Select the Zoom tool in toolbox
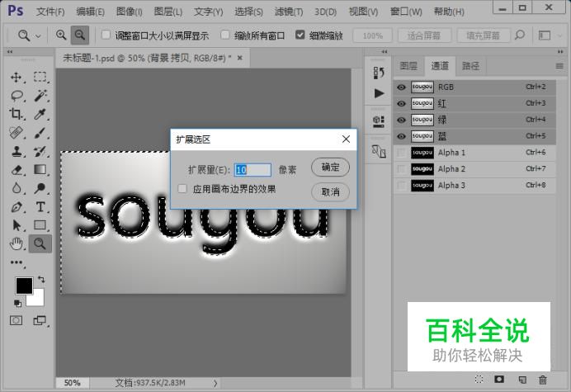Viewport: 571px width, 392px height. click(40, 243)
